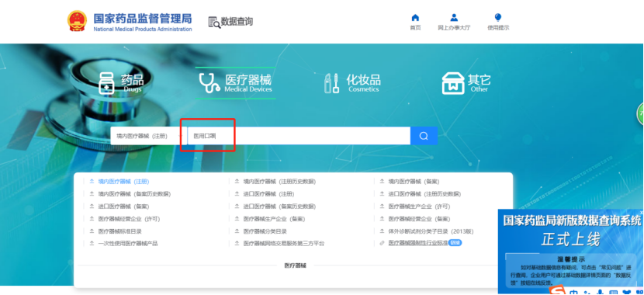Image resolution: width=644 pixels, height=295 pixels.
Task: Click the blue magnifier search button
Action: point(424,136)
